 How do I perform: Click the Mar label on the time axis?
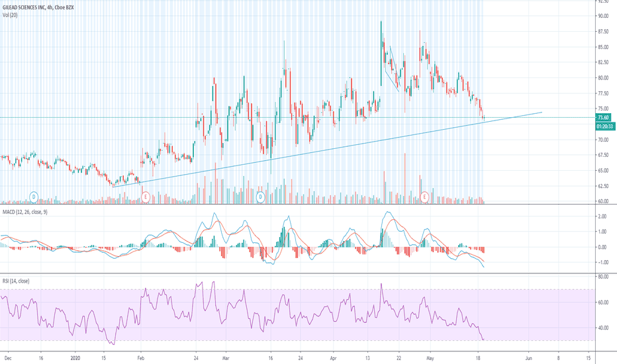[x=226, y=358]
